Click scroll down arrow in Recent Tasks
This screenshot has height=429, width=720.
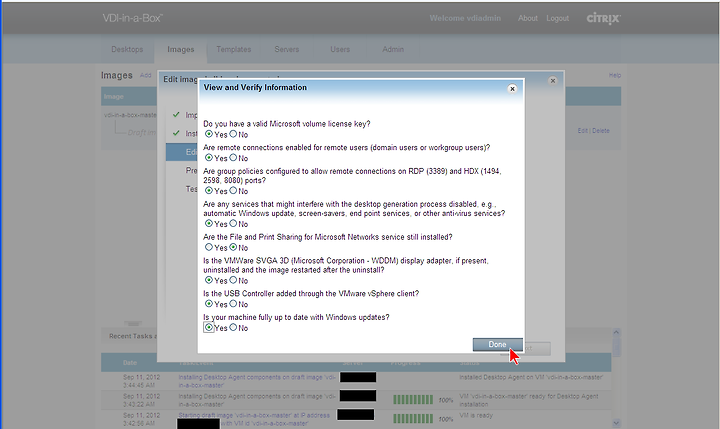[616, 423]
